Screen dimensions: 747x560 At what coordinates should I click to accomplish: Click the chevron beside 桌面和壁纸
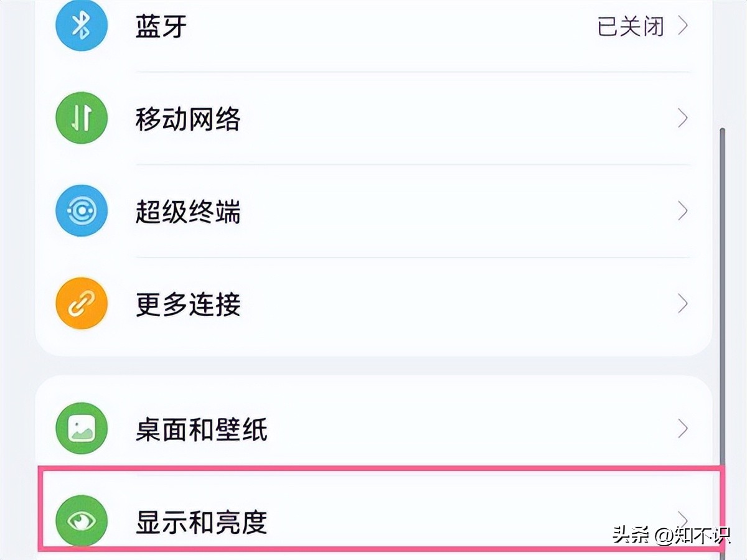683,428
